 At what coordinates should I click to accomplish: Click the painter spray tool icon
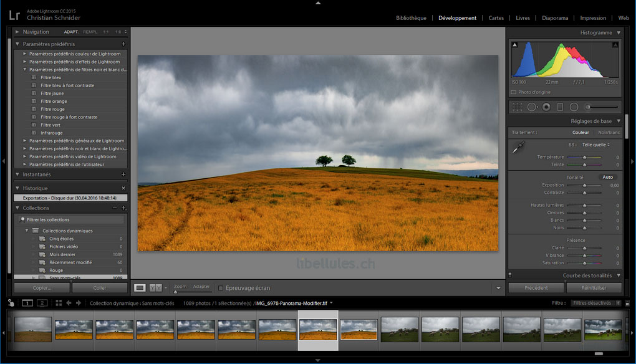(11, 303)
